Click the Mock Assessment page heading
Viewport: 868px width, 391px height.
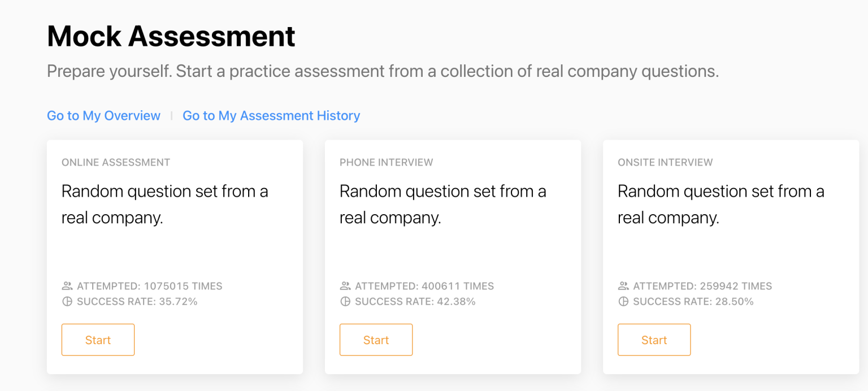(x=171, y=37)
